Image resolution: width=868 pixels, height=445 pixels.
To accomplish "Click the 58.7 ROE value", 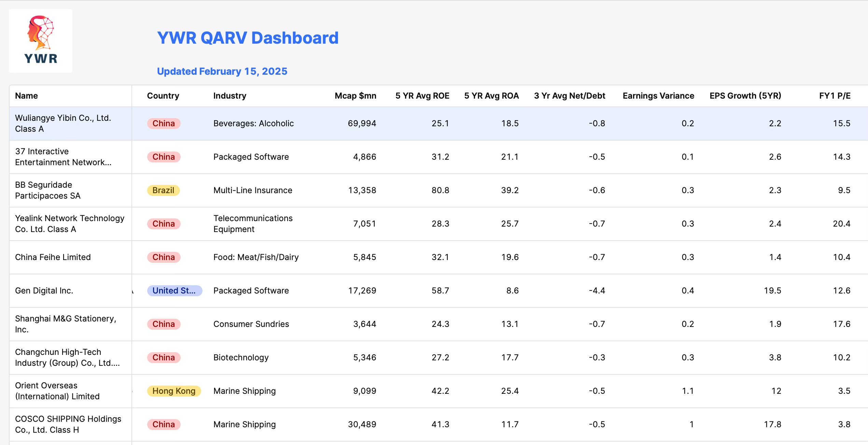I will point(440,291).
